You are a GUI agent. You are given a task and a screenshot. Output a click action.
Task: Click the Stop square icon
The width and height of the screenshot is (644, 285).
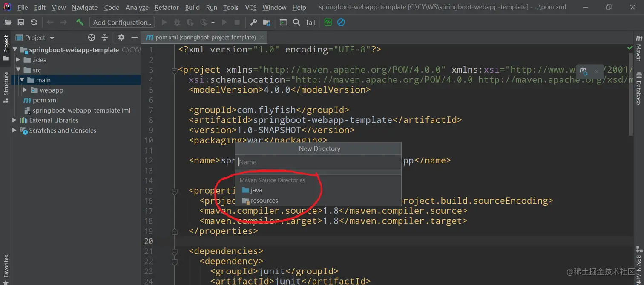point(237,22)
